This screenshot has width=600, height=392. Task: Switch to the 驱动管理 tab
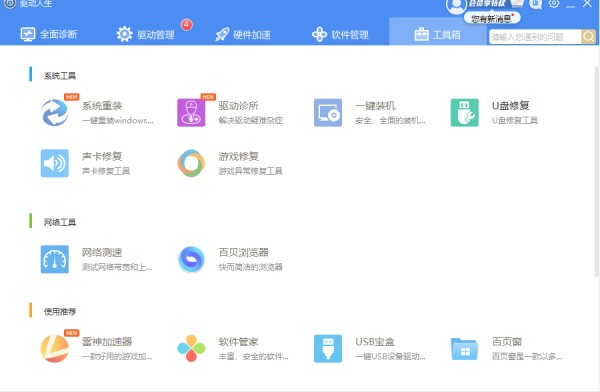(x=145, y=34)
